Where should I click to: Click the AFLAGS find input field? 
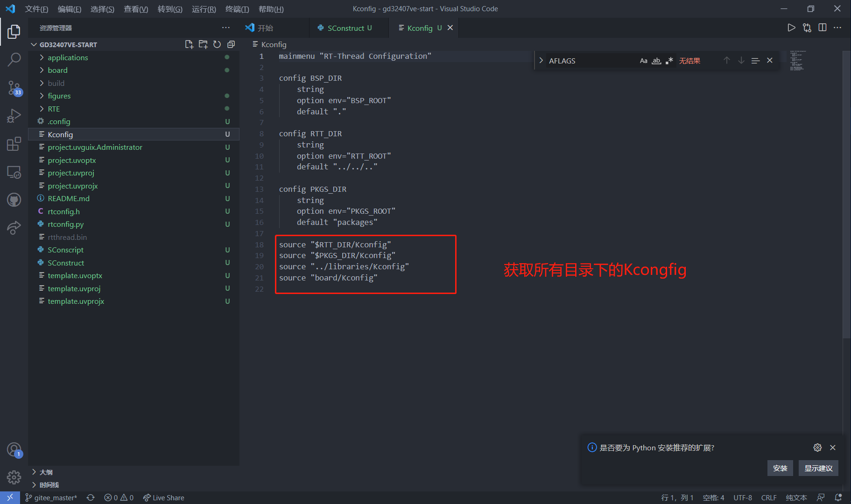[592, 61]
